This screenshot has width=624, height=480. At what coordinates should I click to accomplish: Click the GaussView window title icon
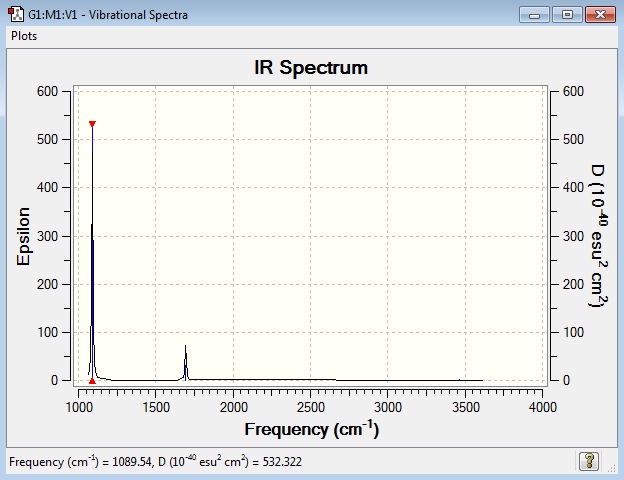[16, 14]
